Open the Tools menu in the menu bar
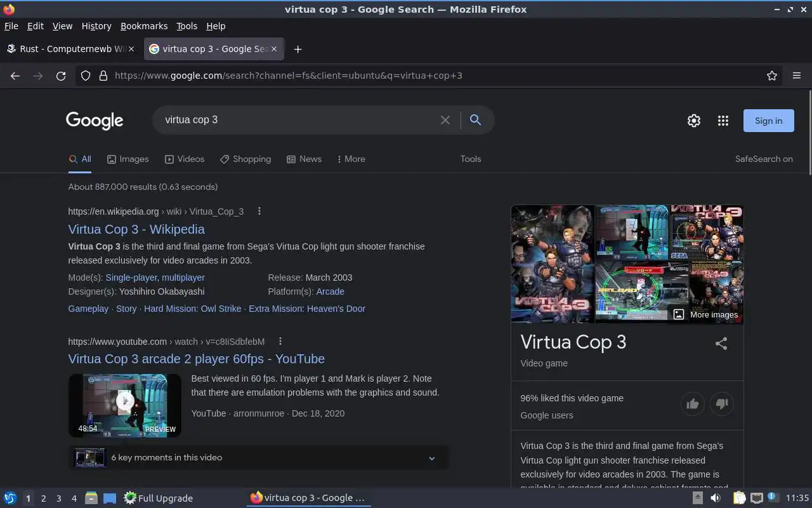 click(187, 26)
